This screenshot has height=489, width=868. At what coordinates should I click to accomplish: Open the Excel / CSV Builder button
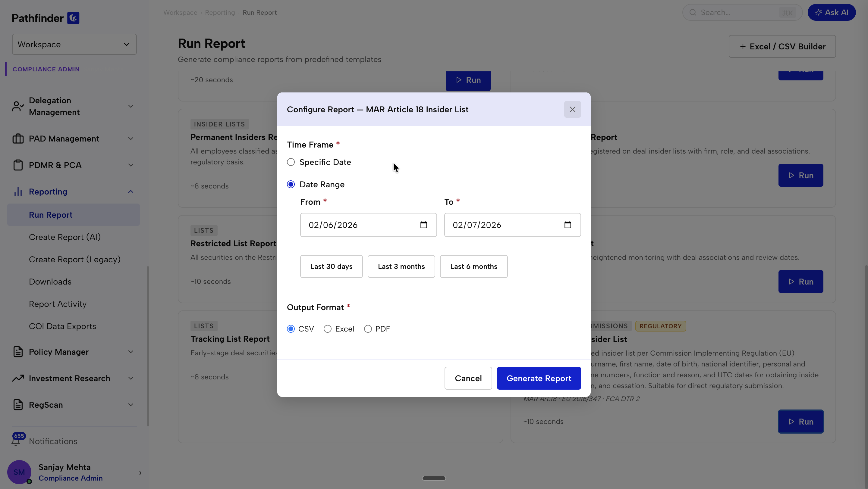click(782, 46)
